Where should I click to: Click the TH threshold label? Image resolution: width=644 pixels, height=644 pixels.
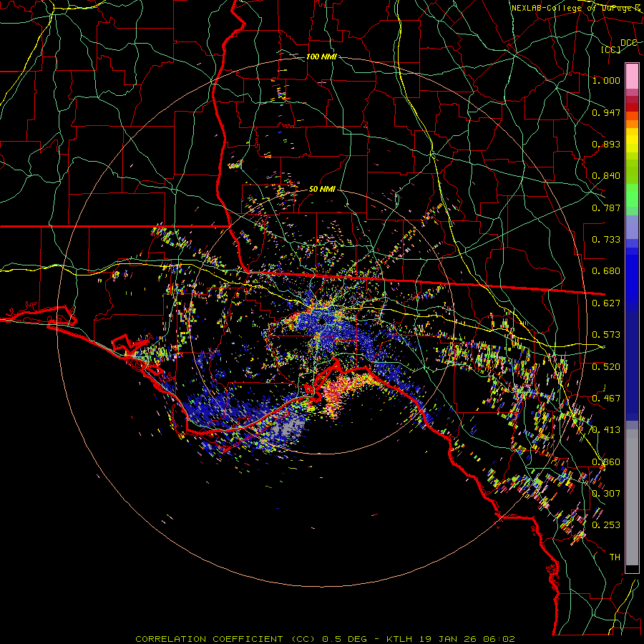point(615,557)
